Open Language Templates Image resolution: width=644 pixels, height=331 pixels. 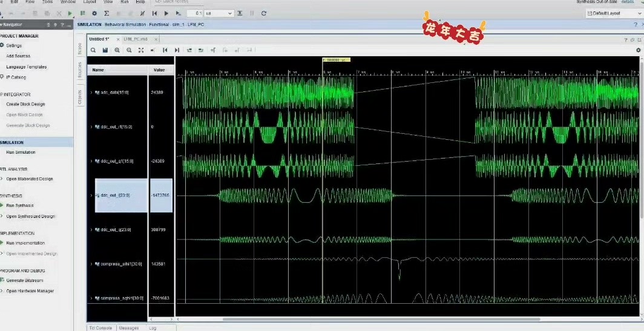coord(26,67)
